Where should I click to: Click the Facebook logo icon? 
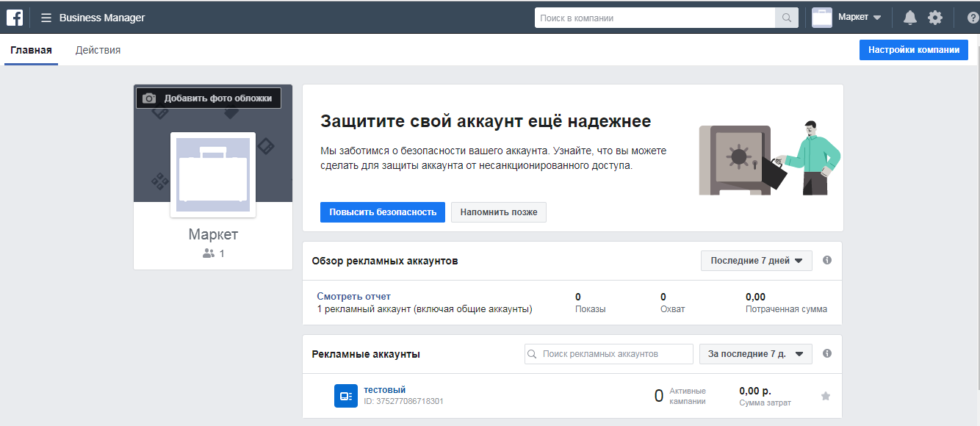[x=15, y=18]
